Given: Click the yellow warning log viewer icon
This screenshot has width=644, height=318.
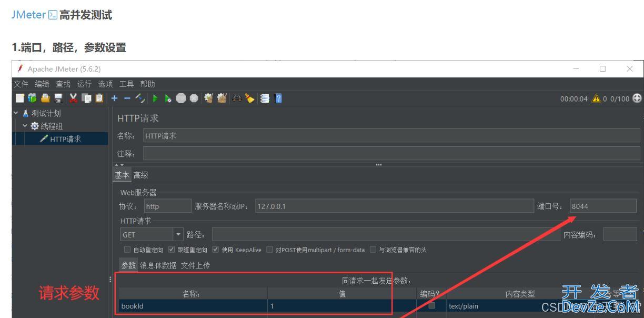Looking at the screenshot, I should click(597, 98).
